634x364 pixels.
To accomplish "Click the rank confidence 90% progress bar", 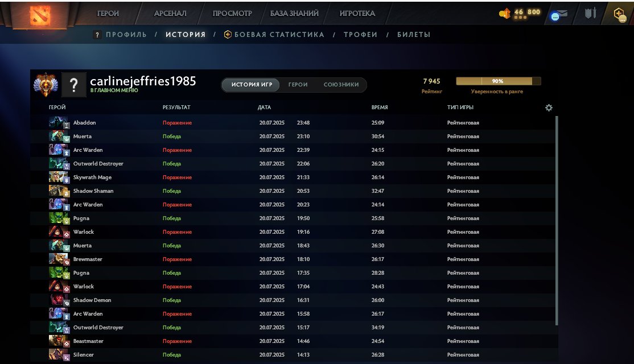I will pyautogui.click(x=498, y=81).
